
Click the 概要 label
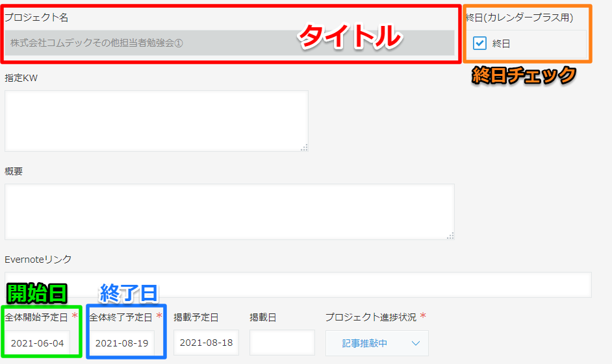(14, 171)
